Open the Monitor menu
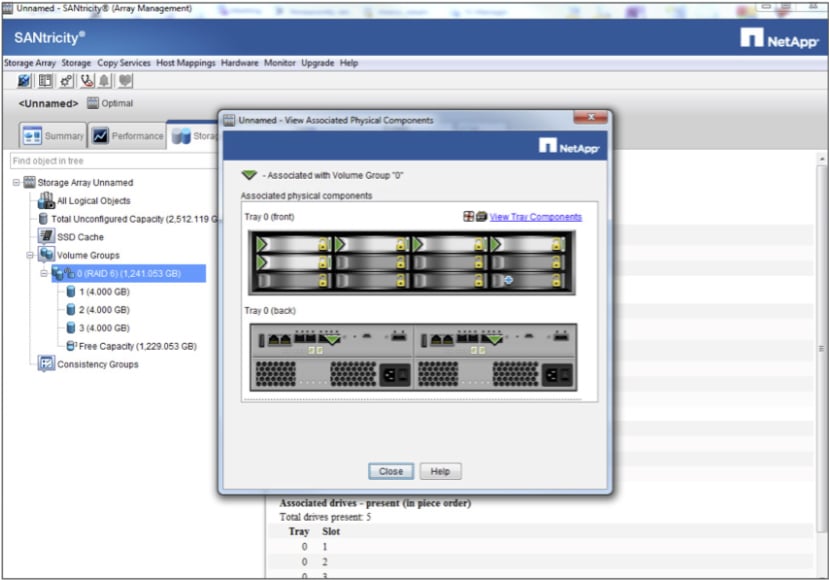Image resolution: width=829 pixels, height=582 pixels. [x=280, y=63]
